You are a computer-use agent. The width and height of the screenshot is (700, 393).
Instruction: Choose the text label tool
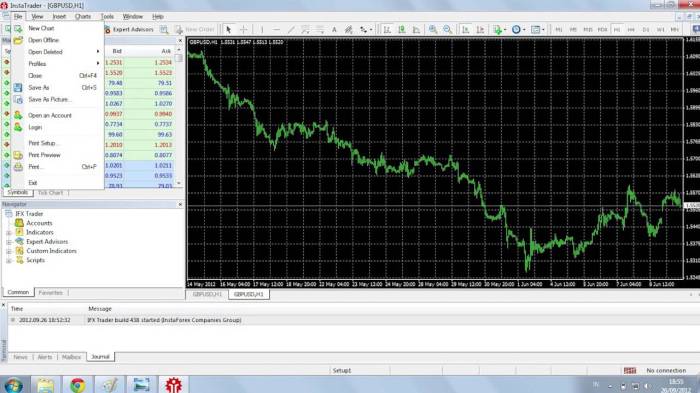[349, 29]
